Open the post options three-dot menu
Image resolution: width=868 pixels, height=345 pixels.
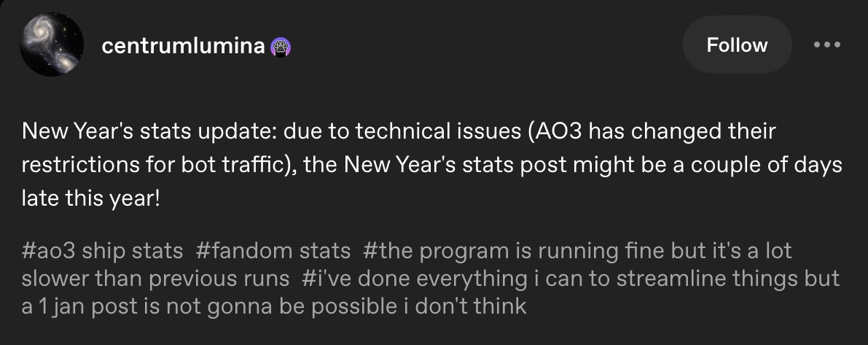coord(826,45)
